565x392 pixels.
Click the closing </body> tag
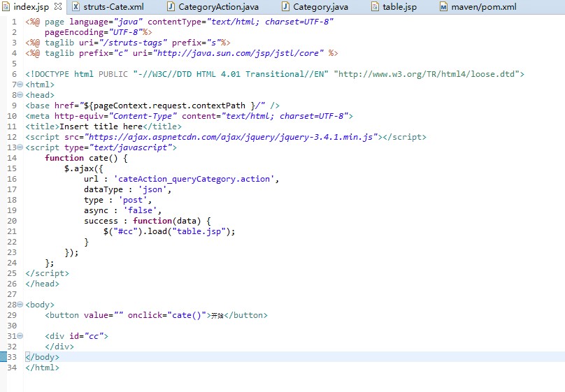pyautogui.click(x=42, y=357)
